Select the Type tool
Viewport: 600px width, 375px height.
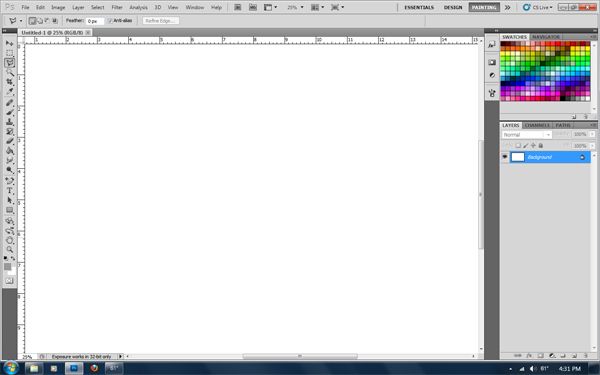tap(10, 191)
